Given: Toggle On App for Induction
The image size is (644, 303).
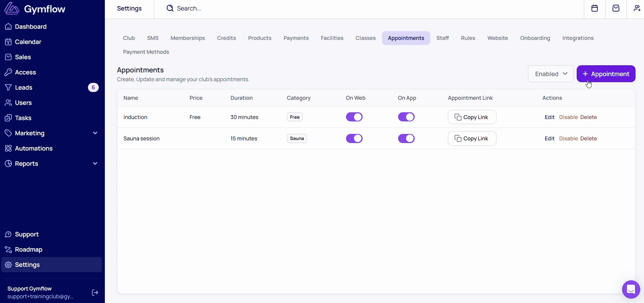Looking at the screenshot, I should point(406,117).
